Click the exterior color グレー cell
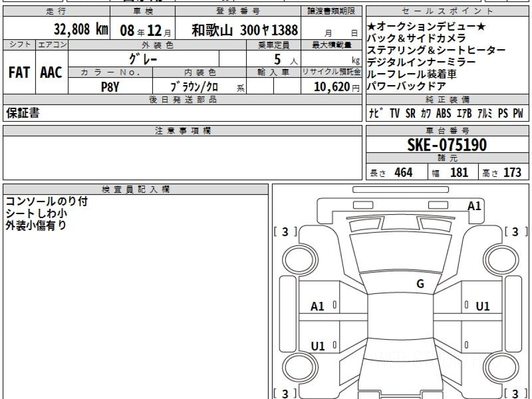 pyautogui.click(x=143, y=59)
